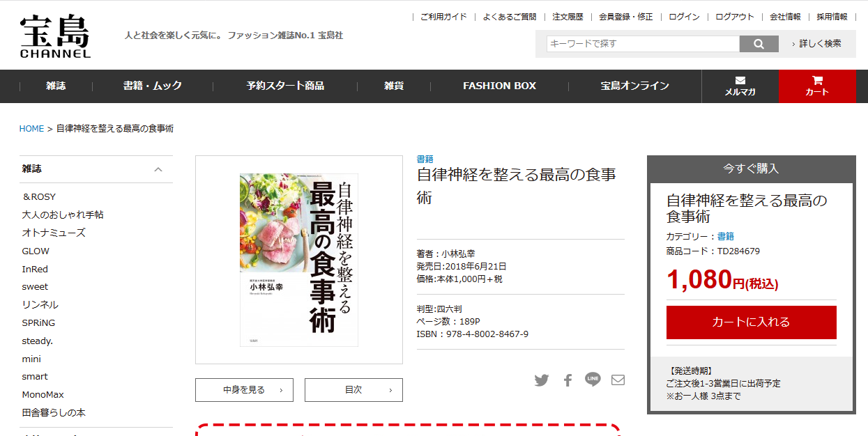Click ISBN 978-4-8002-8467-9 text
Viewport: 868px width, 436px height.
472,334
